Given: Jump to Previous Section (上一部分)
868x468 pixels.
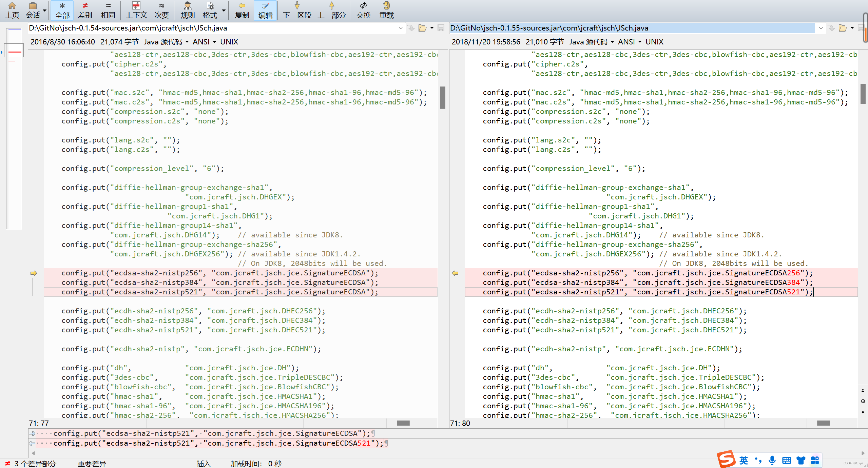Looking at the screenshot, I should pyautogui.click(x=331, y=10).
